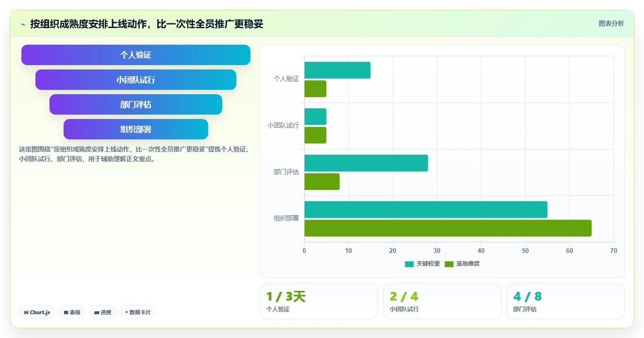Click the 落地难度 legend label text

click(x=468, y=264)
